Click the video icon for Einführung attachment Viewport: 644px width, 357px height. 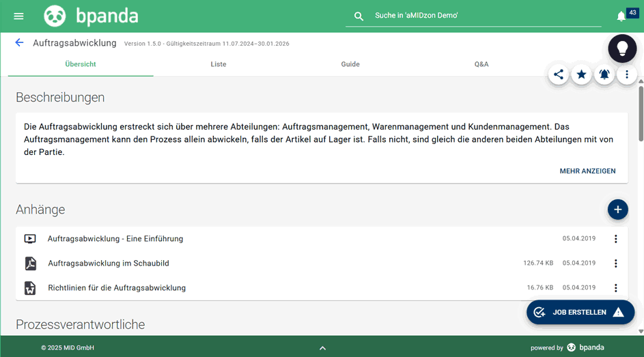point(30,239)
